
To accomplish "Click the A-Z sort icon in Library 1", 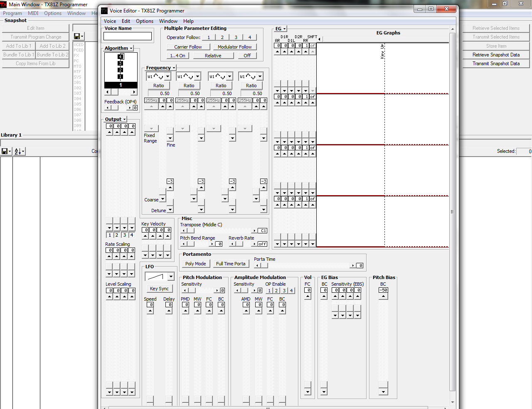I will click(x=18, y=152).
